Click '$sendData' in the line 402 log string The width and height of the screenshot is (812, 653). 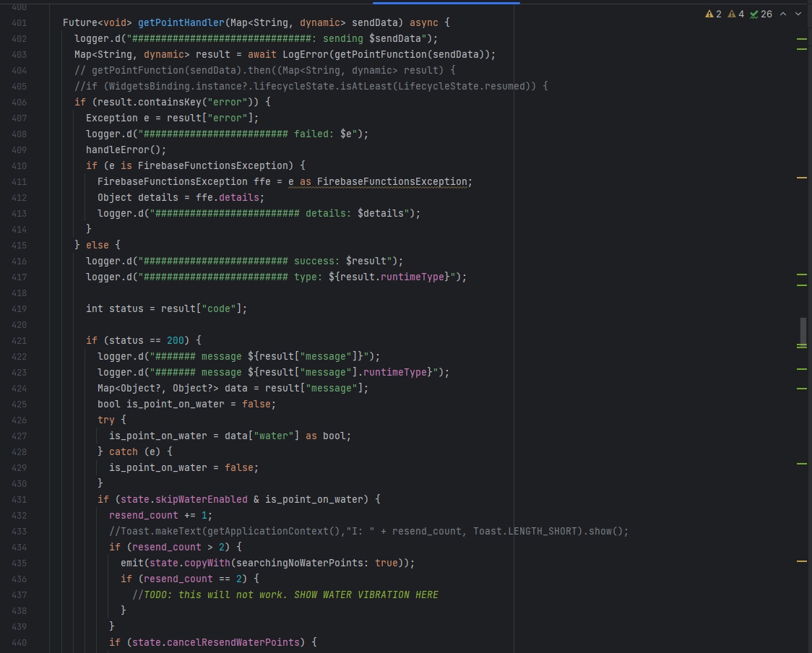point(395,39)
